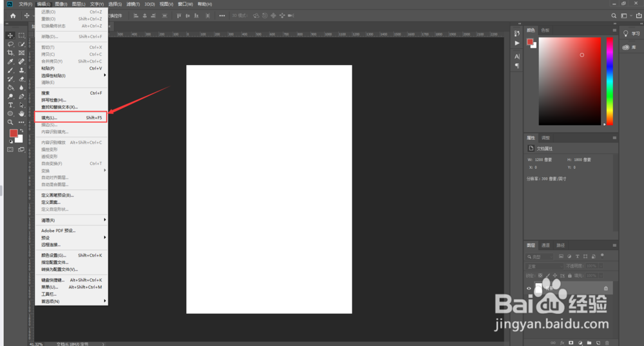Toggle adjustment layer filter icon

point(569,256)
